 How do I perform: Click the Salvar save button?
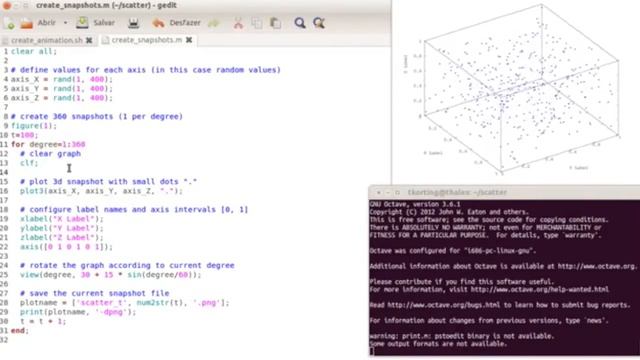click(96, 23)
